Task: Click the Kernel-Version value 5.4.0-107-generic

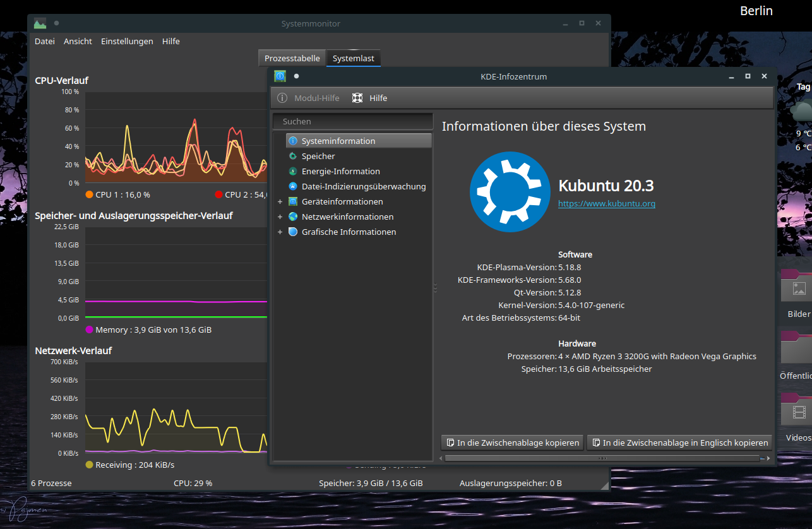Action: tap(592, 305)
